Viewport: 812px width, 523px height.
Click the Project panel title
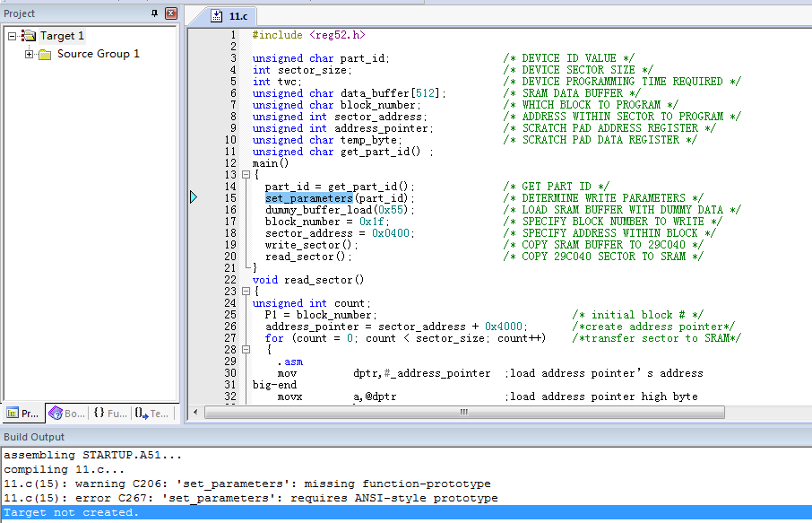point(19,13)
